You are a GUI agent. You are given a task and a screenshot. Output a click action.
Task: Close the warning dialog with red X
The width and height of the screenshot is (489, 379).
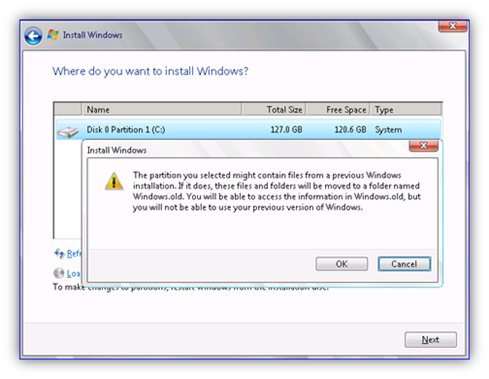coord(423,146)
